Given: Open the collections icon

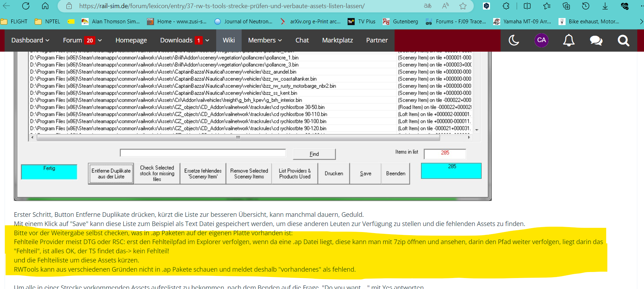Looking at the screenshot, I should (566, 6).
